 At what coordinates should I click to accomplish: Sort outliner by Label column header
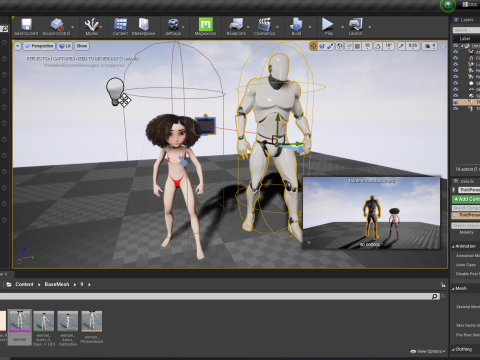click(465, 39)
